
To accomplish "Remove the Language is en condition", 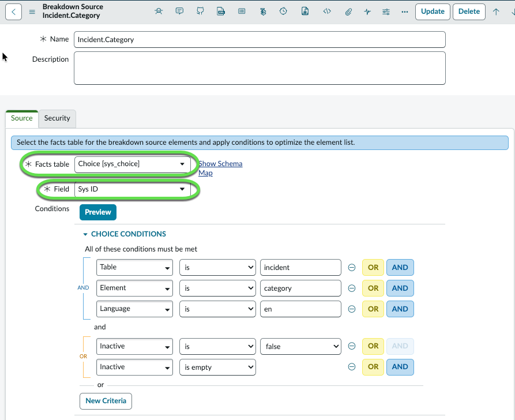I will coord(351,309).
